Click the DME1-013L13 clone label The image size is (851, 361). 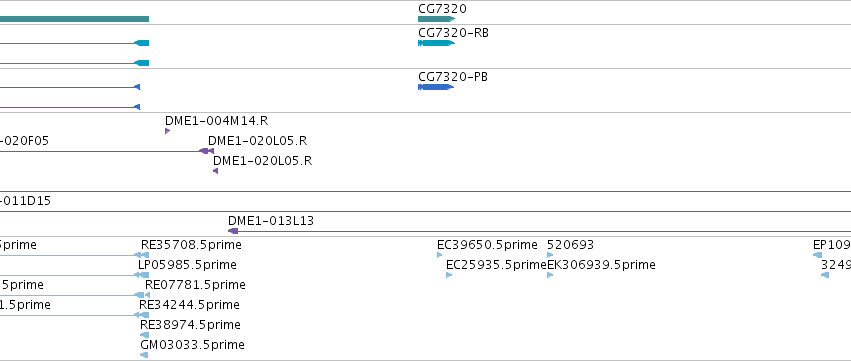[x=271, y=221]
